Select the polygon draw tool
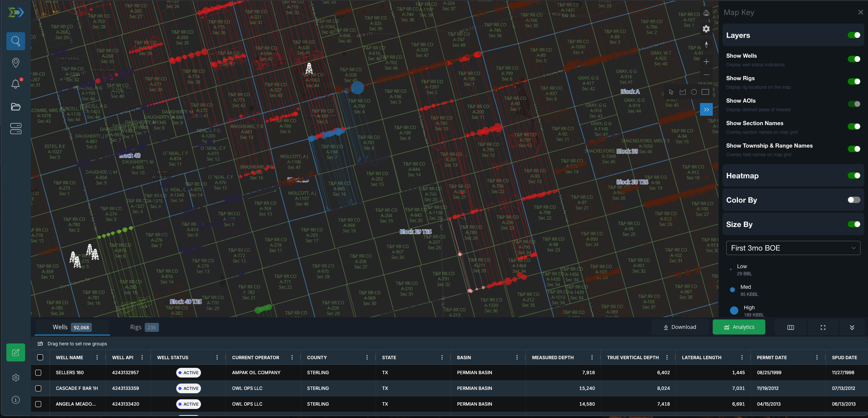The image size is (868, 418). (683, 92)
